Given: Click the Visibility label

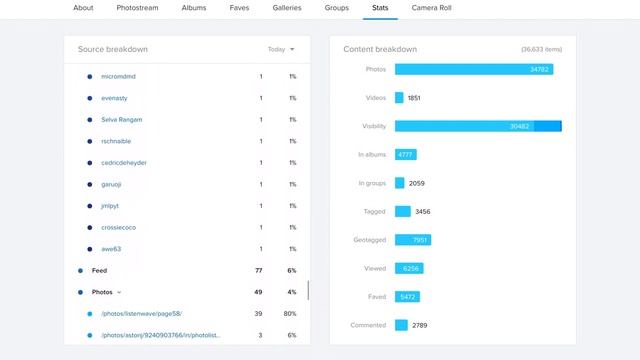Looking at the screenshot, I should (x=374, y=126).
